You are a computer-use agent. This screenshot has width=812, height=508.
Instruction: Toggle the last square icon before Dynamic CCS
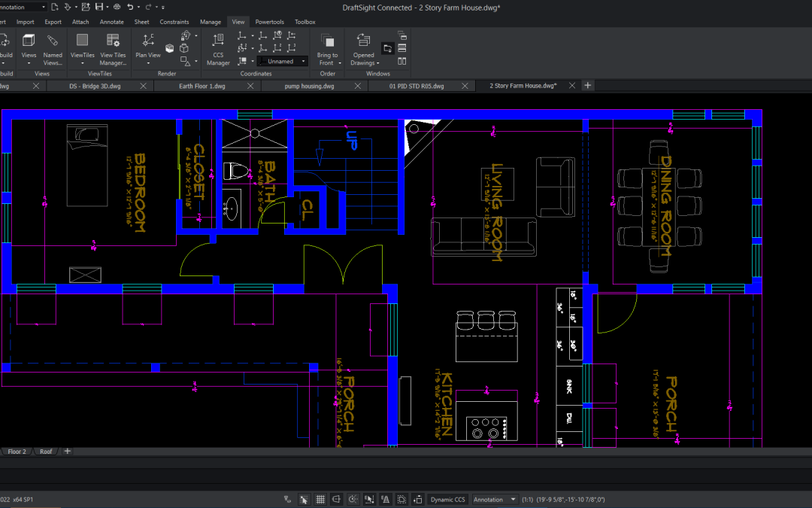(418, 500)
